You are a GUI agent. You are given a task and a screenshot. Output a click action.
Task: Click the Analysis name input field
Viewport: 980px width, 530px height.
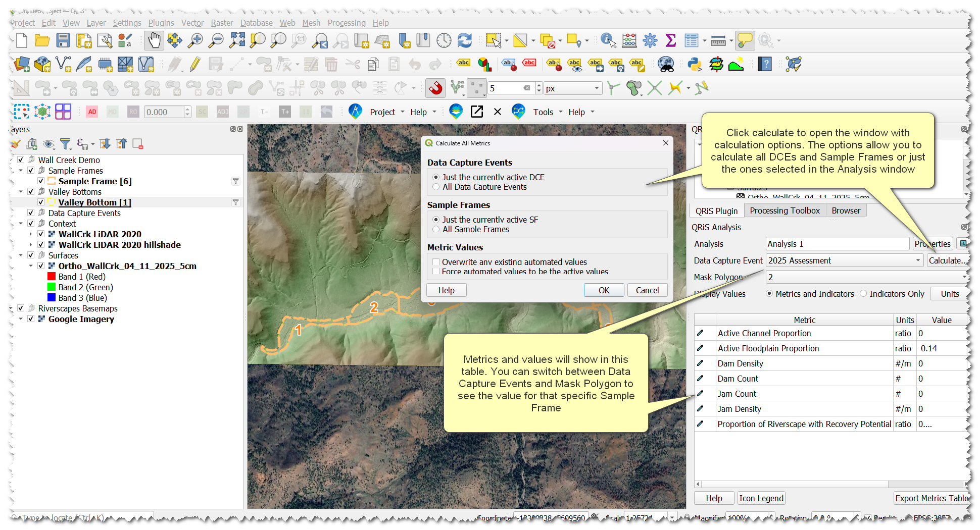838,244
